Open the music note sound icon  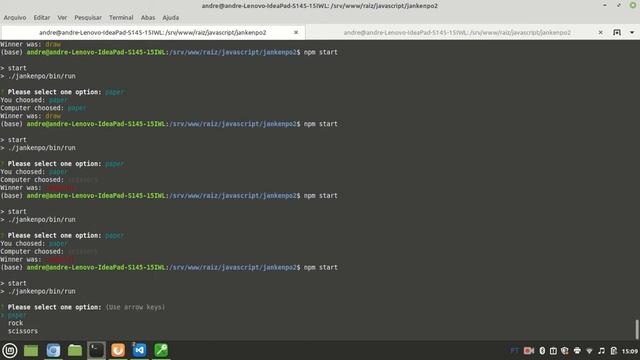pyautogui.click(x=601, y=351)
